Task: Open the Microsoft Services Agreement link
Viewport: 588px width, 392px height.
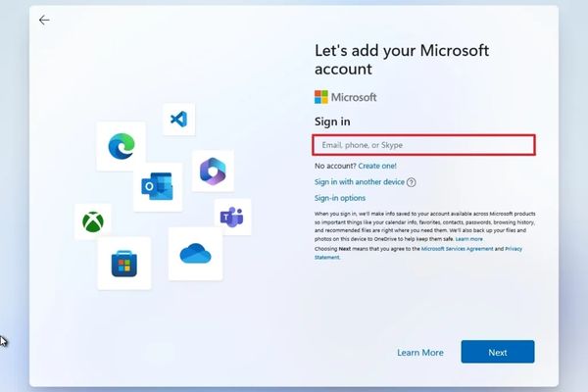Action: pyautogui.click(x=457, y=249)
